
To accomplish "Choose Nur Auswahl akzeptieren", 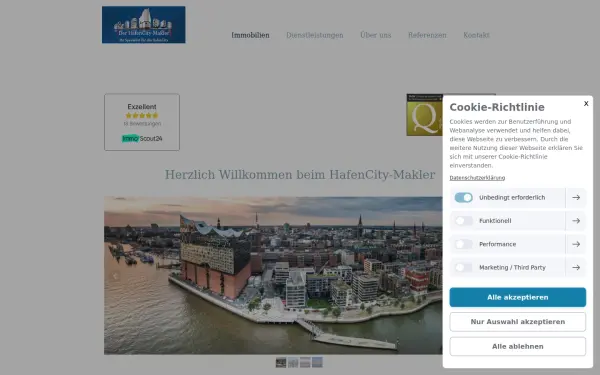I will coord(517,322).
